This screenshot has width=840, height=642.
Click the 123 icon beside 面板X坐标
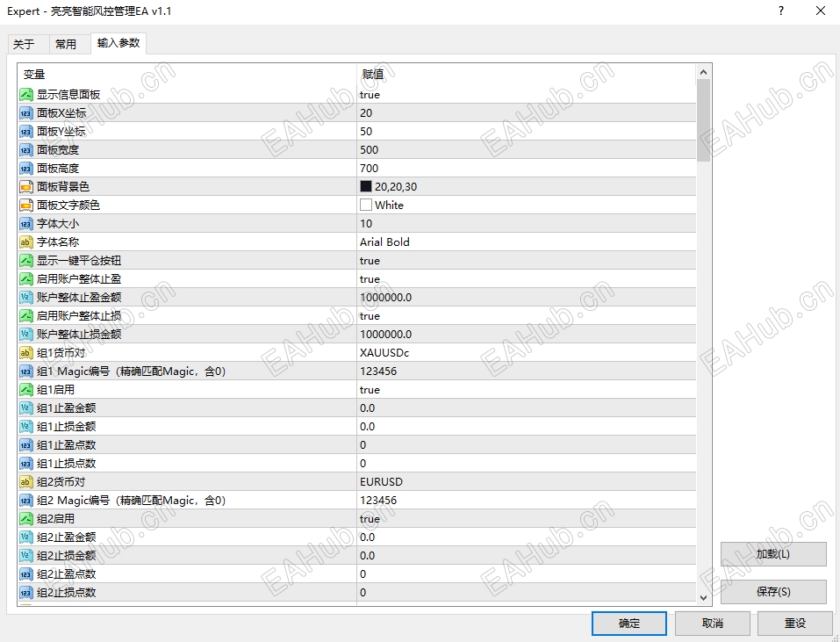[x=25, y=112]
